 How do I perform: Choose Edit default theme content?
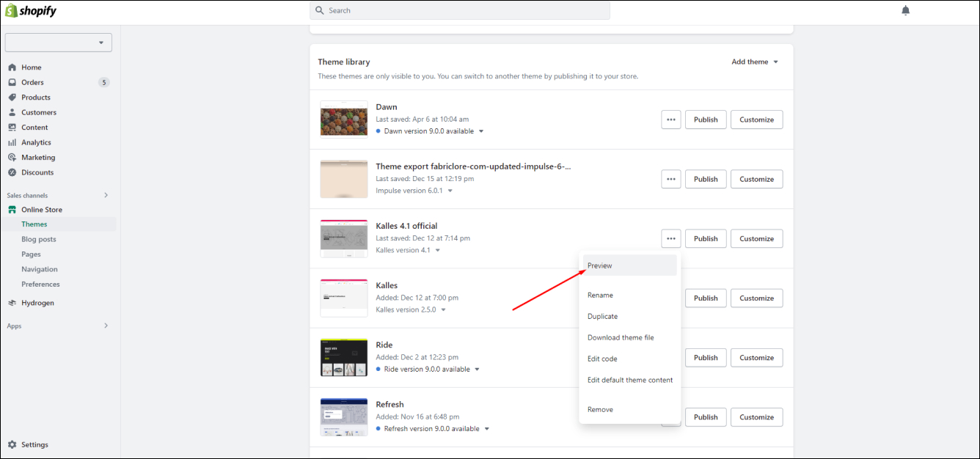[x=630, y=380]
